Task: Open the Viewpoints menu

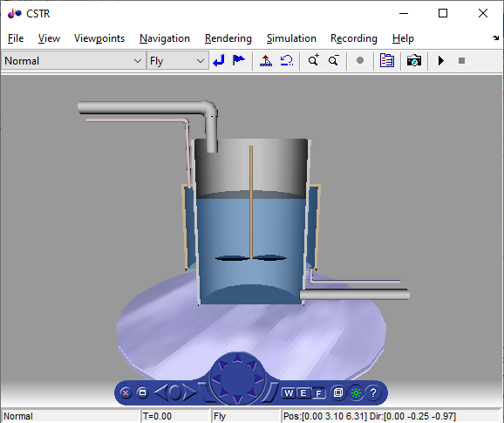Action: (x=99, y=38)
